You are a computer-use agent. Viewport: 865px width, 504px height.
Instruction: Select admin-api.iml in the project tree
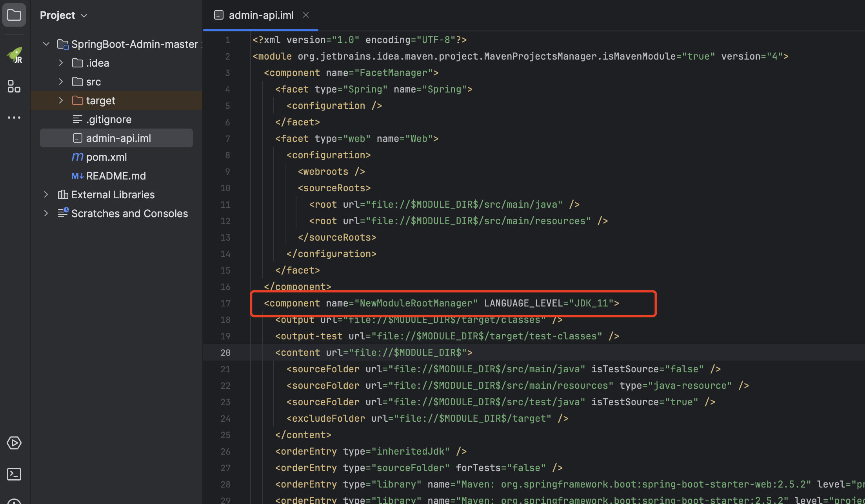point(116,138)
